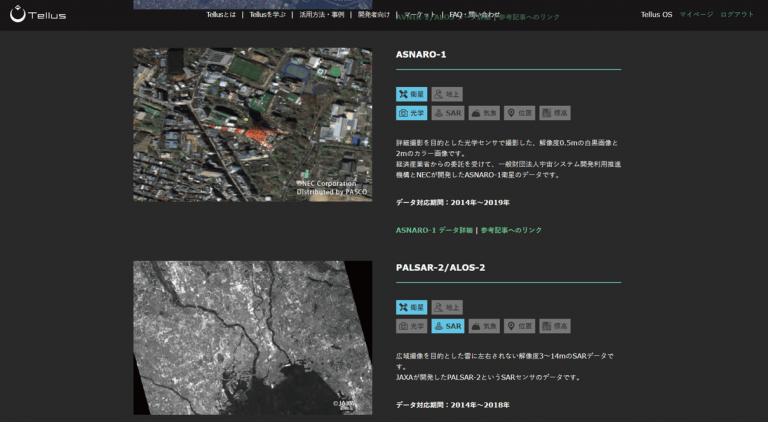Click the PALSAR-2 衛星 tag

coord(411,307)
